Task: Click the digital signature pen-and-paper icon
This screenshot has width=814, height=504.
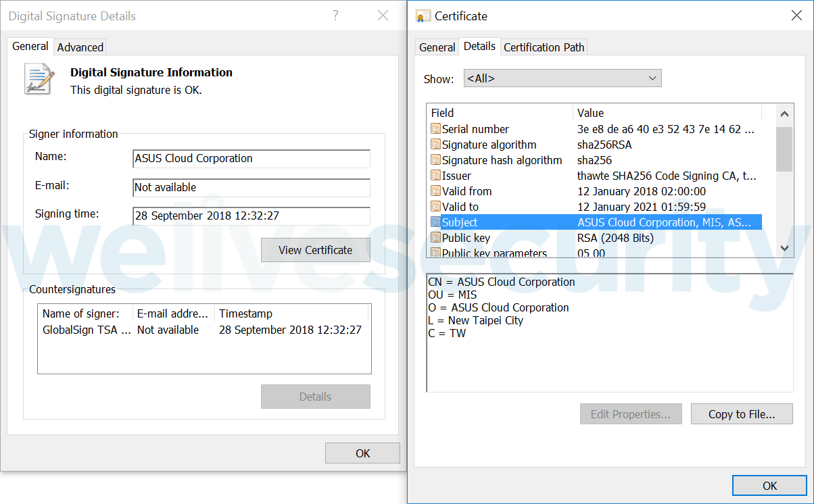Action: click(39, 78)
